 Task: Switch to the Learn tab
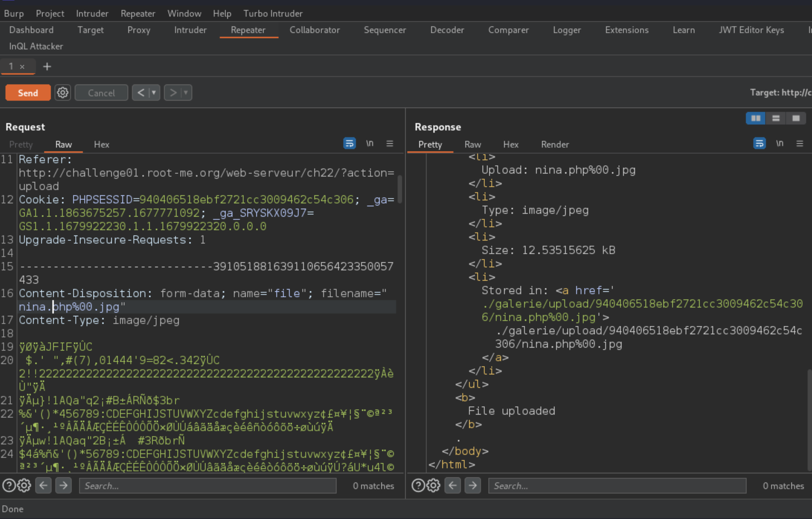coord(684,30)
